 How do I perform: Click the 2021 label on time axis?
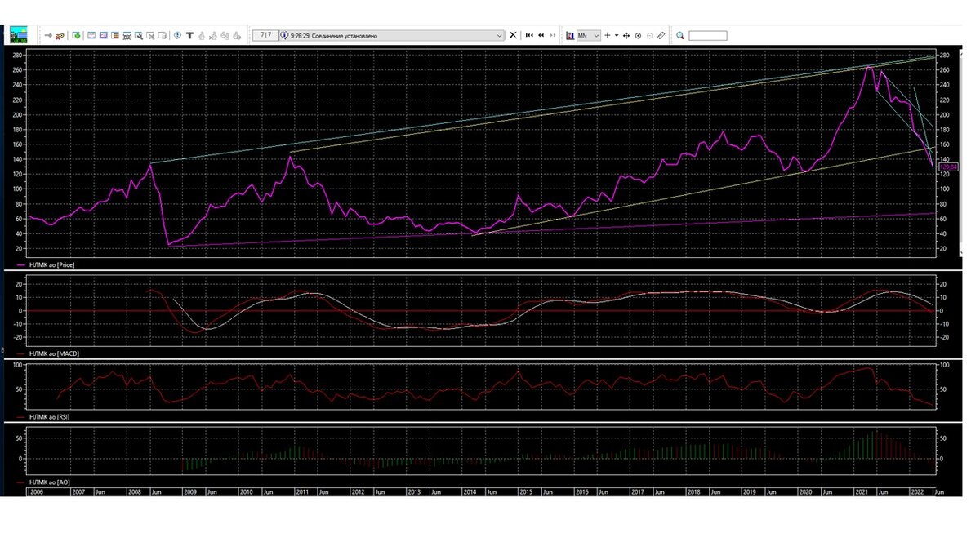pos(862,492)
